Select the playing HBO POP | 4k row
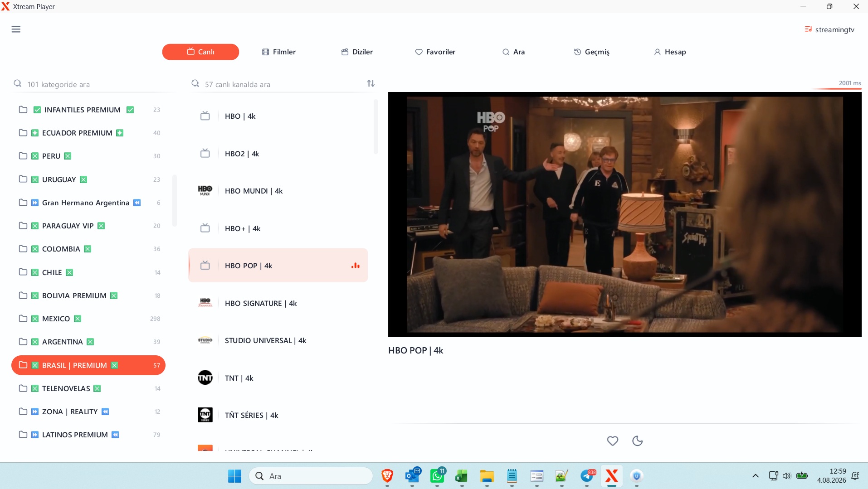Image resolution: width=868 pixels, height=489 pixels. click(278, 266)
